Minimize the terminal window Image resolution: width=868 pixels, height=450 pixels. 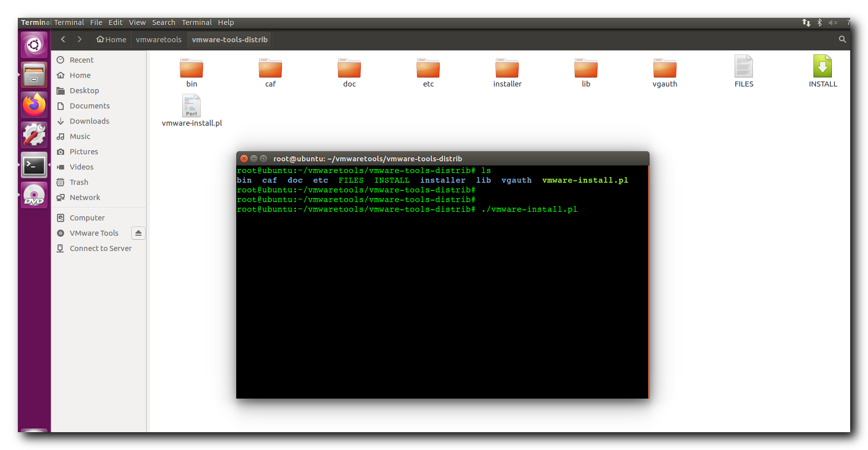[254, 158]
